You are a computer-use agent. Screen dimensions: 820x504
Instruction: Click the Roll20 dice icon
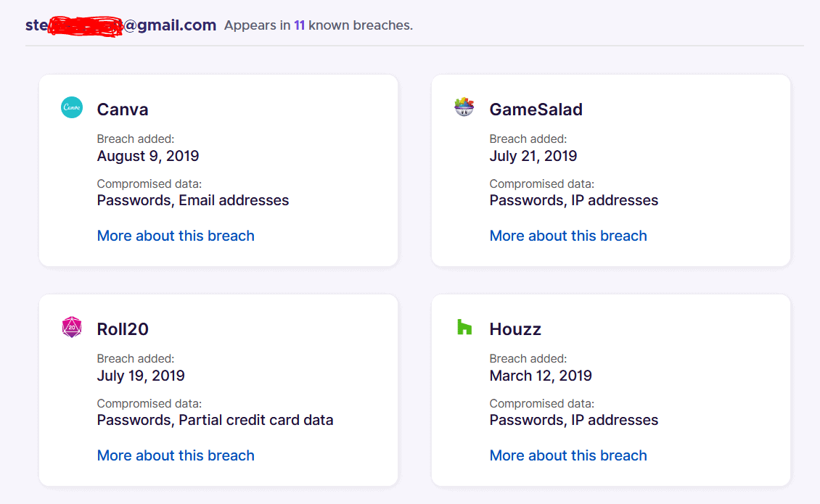72,328
